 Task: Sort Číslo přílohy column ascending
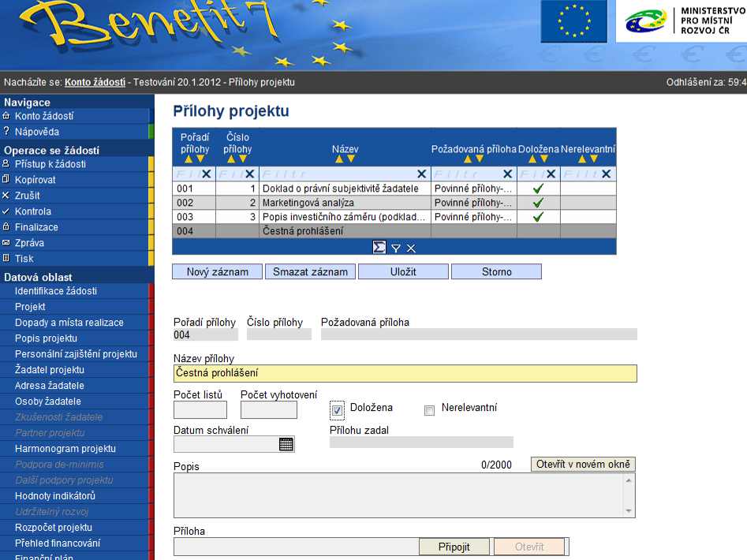[x=231, y=159]
